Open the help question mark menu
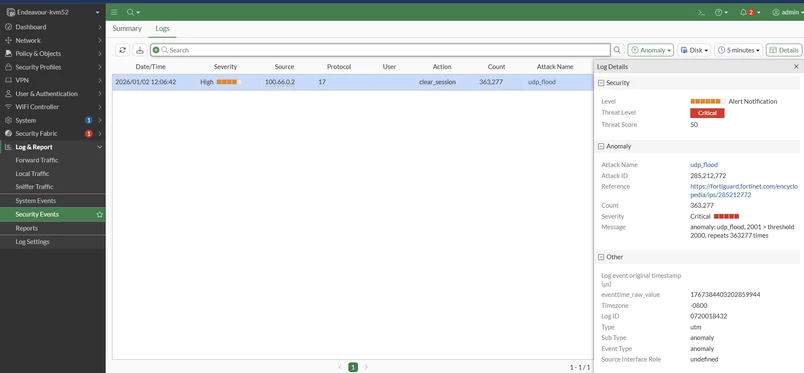 pyautogui.click(x=721, y=12)
